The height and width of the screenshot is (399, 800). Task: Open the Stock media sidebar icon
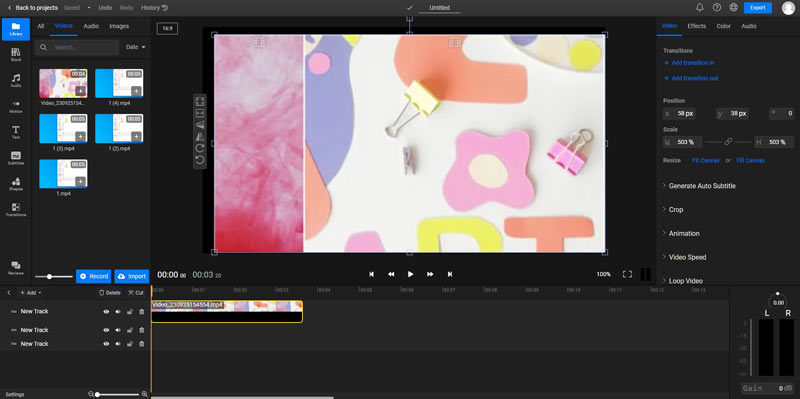(16, 55)
